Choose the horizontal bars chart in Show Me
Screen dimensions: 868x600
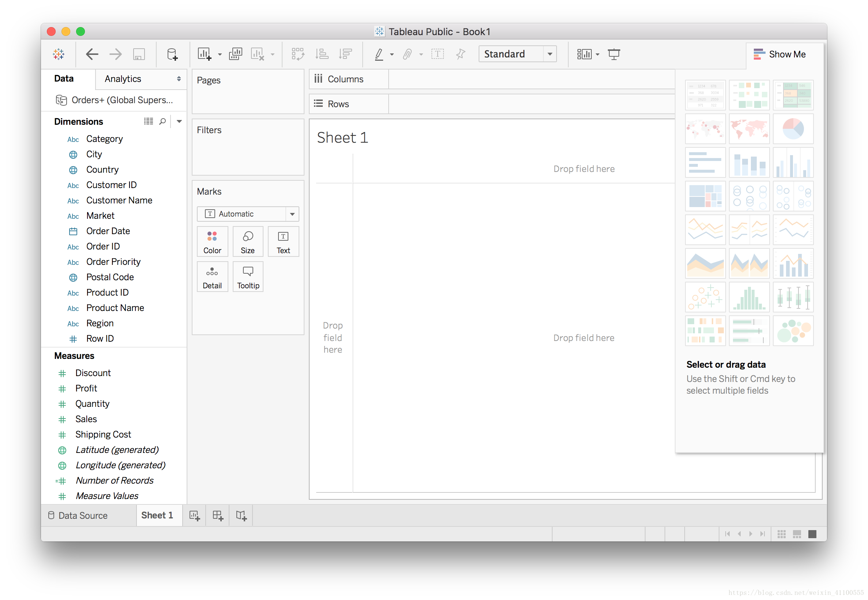706,162
